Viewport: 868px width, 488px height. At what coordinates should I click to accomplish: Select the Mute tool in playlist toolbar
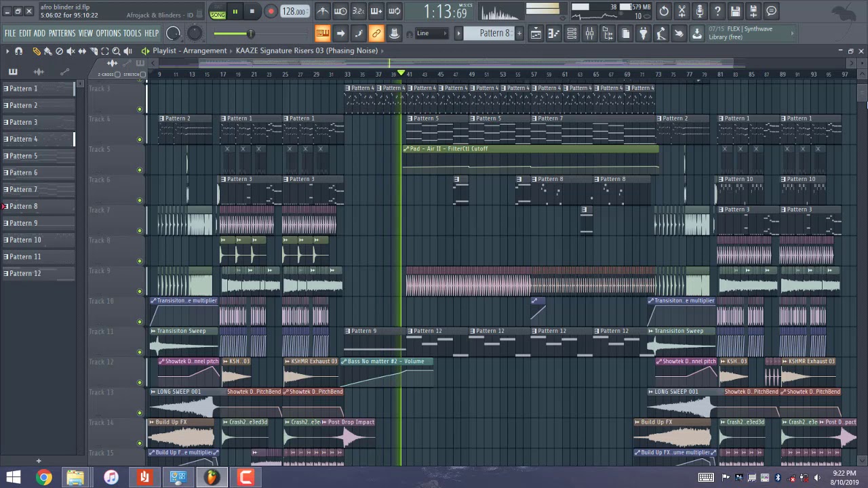(x=71, y=51)
